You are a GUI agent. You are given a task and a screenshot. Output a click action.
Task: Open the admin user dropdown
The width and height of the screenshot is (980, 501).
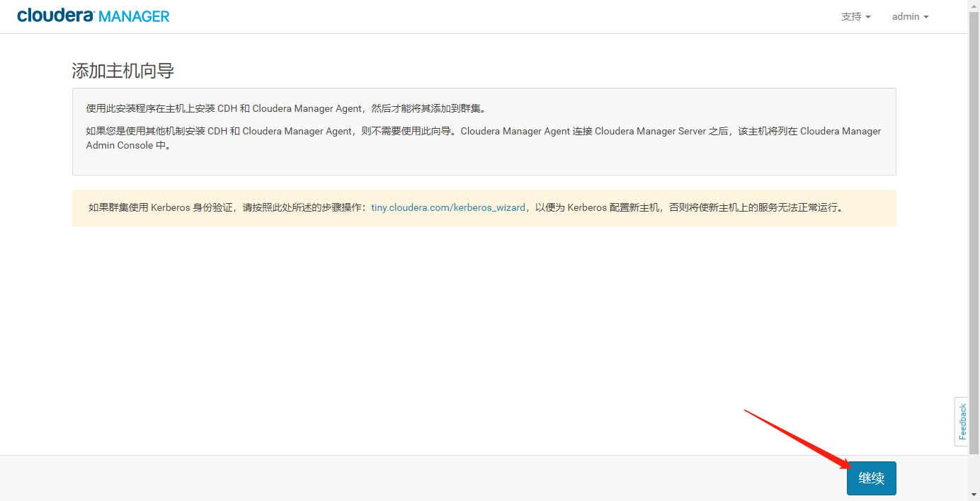click(x=910, y=16)
